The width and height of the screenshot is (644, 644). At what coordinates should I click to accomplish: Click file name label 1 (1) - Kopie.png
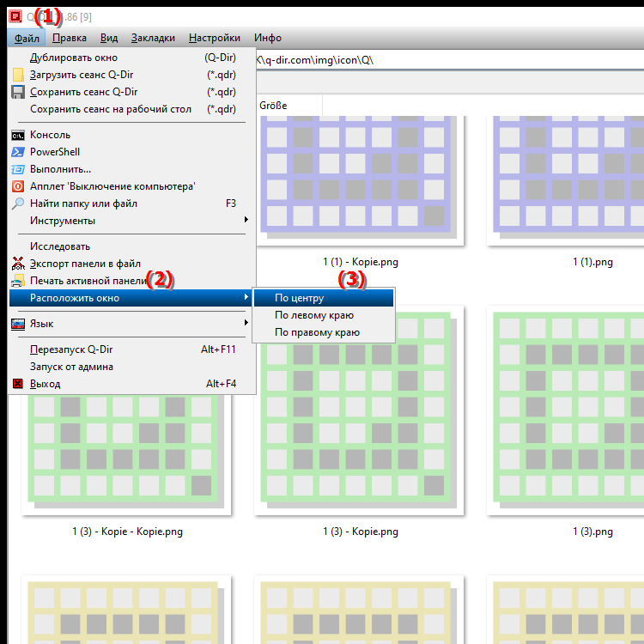361,262
